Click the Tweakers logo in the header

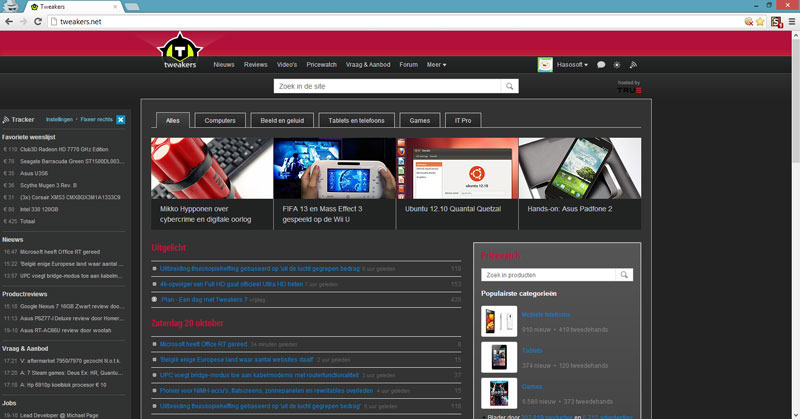[180, 51]
